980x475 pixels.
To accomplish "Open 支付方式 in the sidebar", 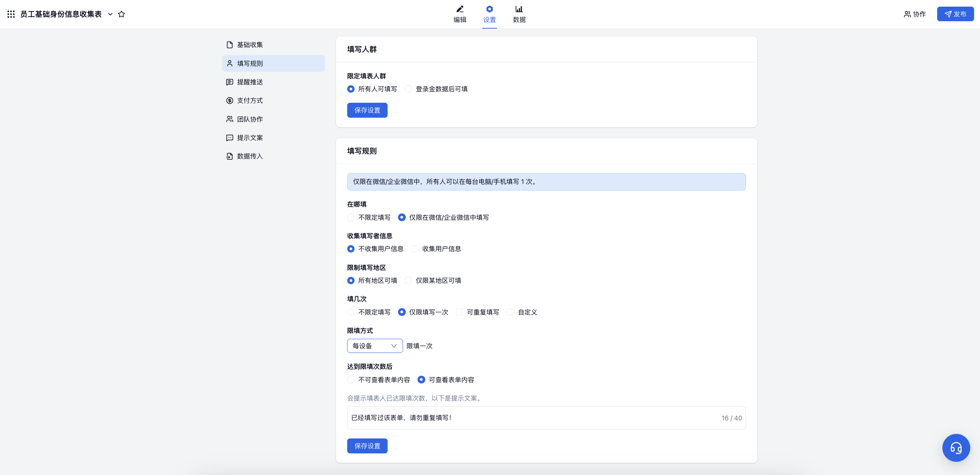I will [x=273, y=100].
